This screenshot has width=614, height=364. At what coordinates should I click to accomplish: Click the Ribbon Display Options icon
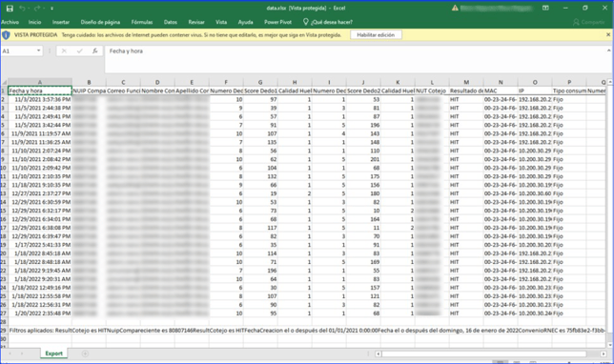pyautogui.click(x=545, y=8)
